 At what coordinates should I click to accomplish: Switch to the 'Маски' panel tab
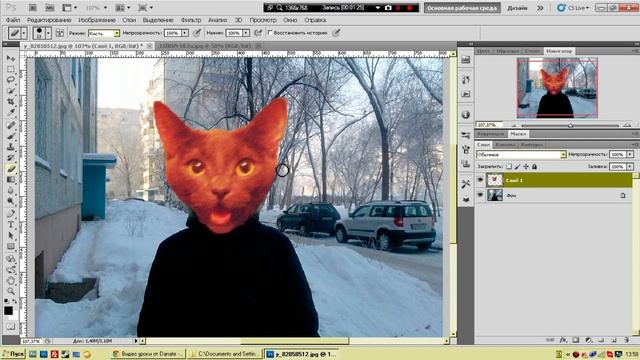coord(518,134)
